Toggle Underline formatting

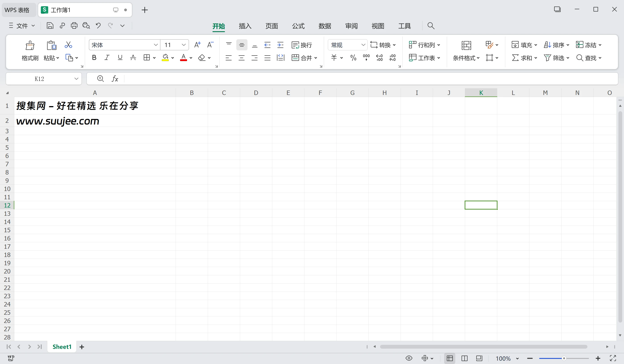(x=120, y=58)
